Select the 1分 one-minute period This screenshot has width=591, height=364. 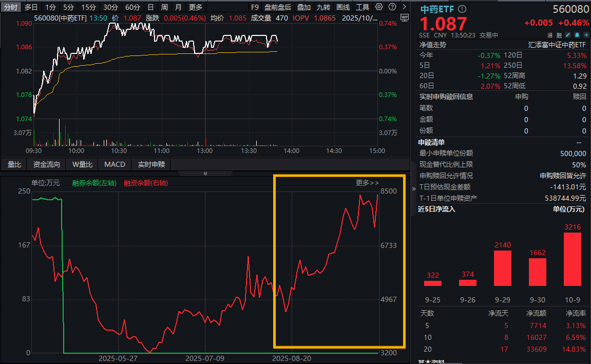50,7
